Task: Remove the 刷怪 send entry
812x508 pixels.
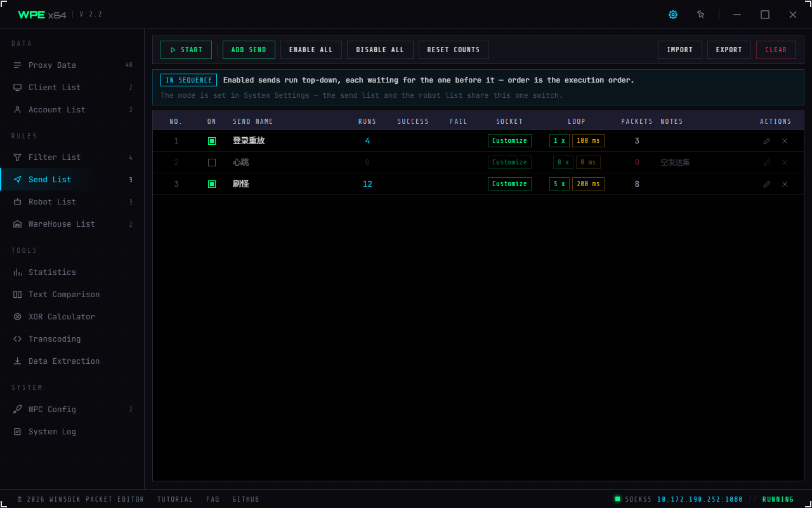Action: pyautogui.click(x=785, y=184)
